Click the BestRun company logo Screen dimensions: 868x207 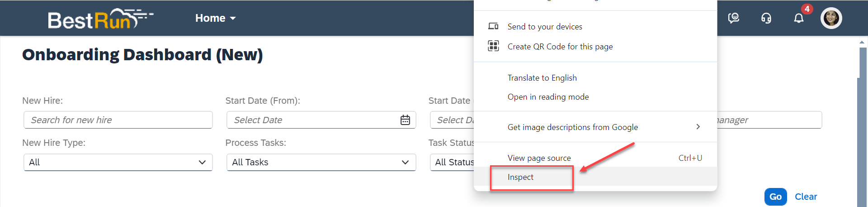tap(100, 19)
